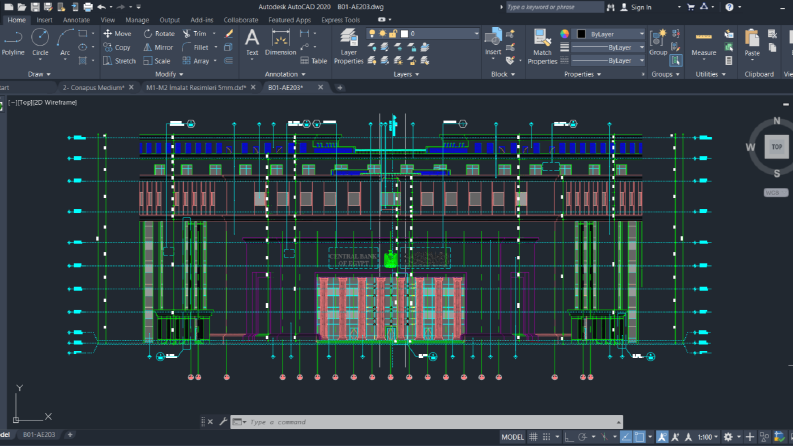Expand the Draw panel
793x446 pixels.
click(x=39, y=74)
